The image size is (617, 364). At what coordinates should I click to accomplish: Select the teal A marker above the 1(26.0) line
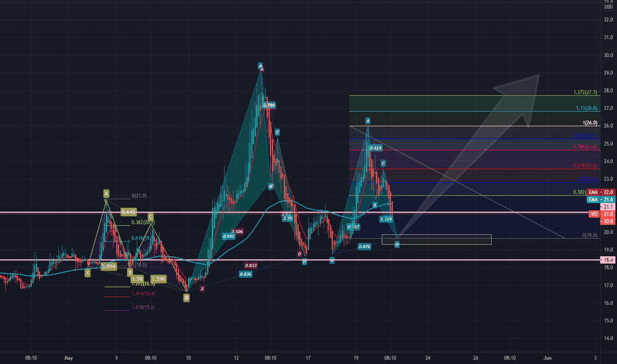367,121
